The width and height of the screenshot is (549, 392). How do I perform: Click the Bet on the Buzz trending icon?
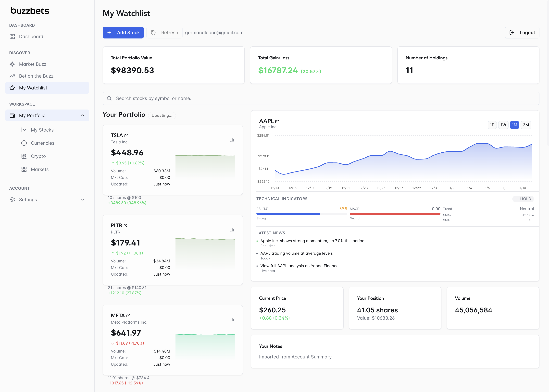(x=12, y=76)
